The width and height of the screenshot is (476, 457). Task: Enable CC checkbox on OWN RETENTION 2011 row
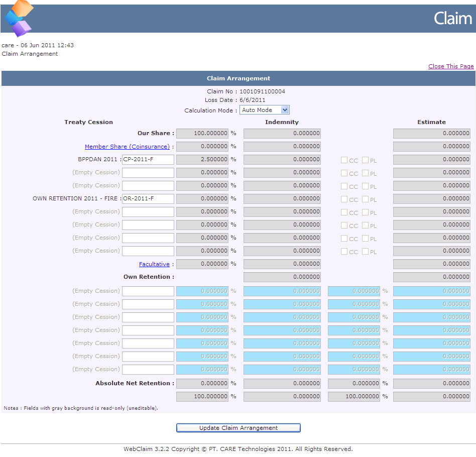[344, 199]
